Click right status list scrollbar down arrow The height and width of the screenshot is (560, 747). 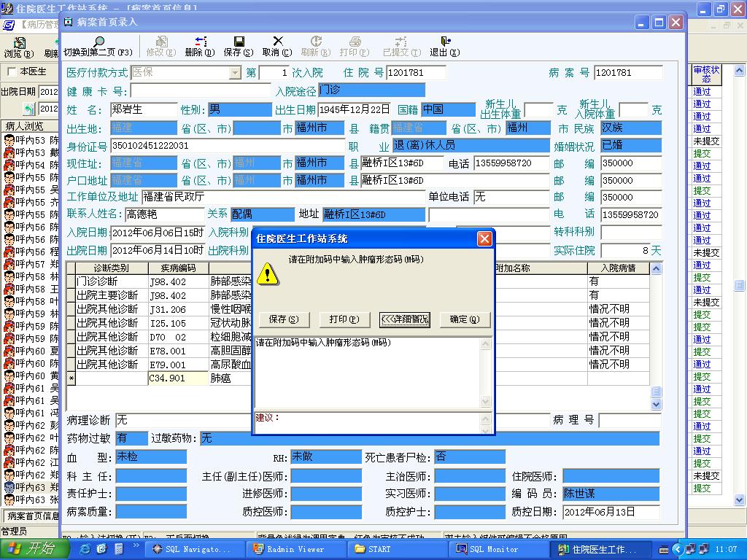point(739,499)
